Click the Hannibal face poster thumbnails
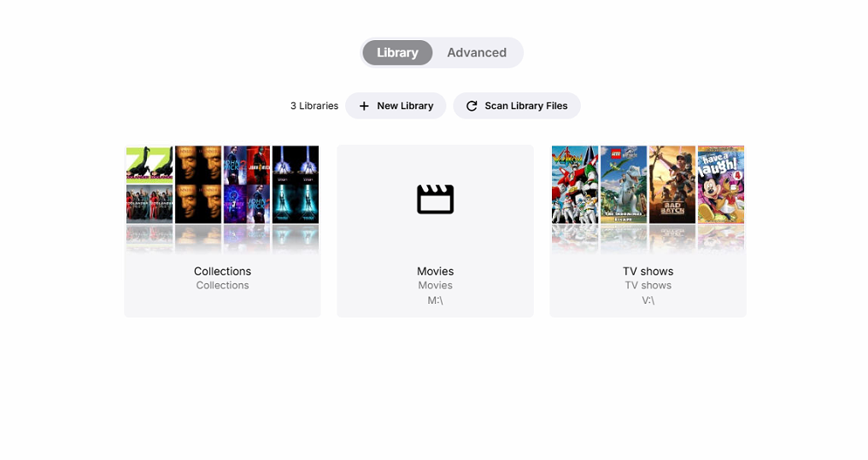Viewport: 868px width, 460px height. pyautogui.click(x=198, y=184)
